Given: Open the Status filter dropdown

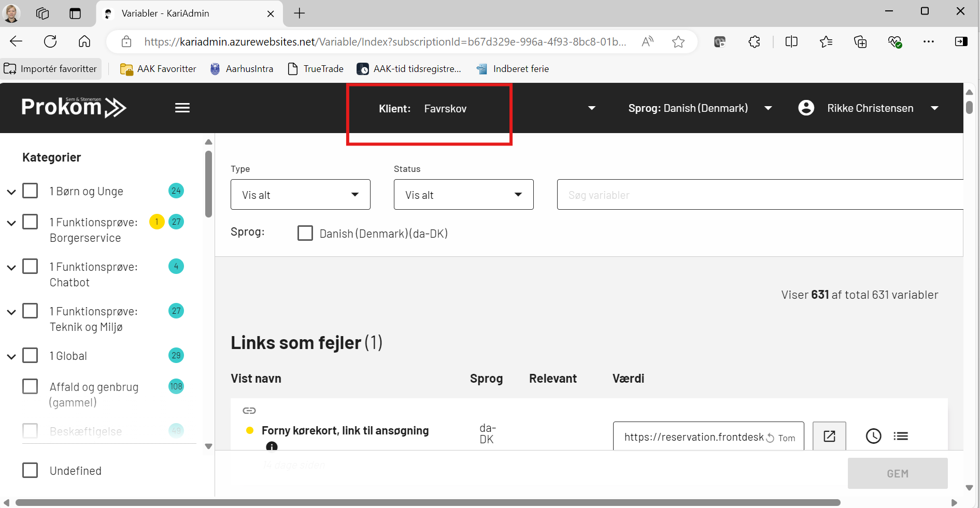Looking at the screenshot, I should point(463,195).
